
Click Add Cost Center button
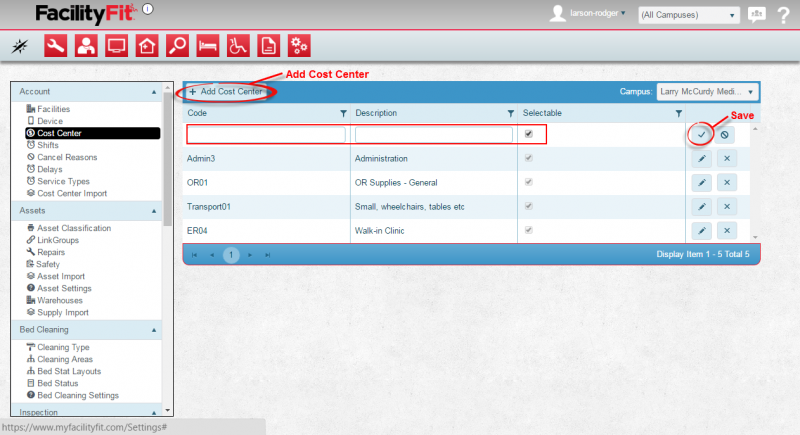[x=226, y=92]
